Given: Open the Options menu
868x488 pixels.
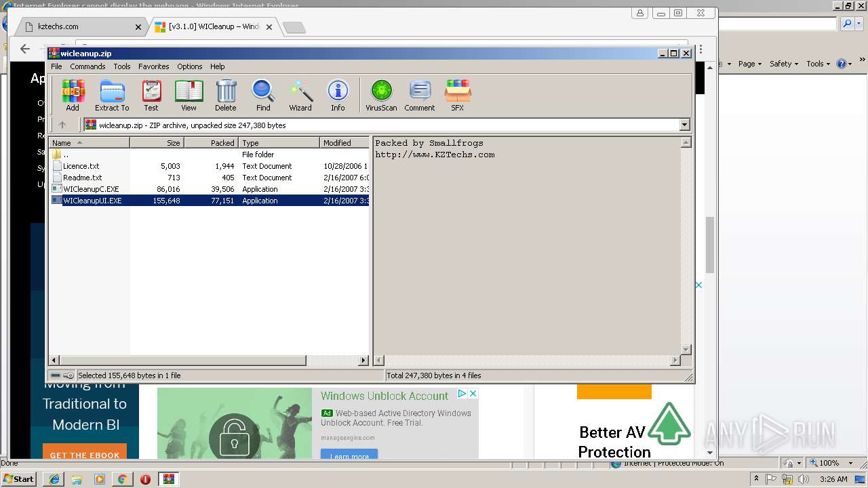Looking at the screenshot, I should click(190, 66).
